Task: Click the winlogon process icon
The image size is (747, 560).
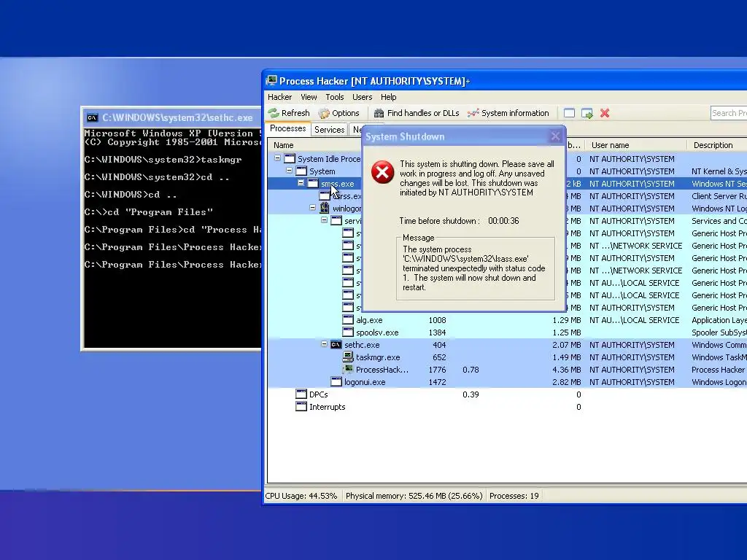Action: (x=325, y=208)
